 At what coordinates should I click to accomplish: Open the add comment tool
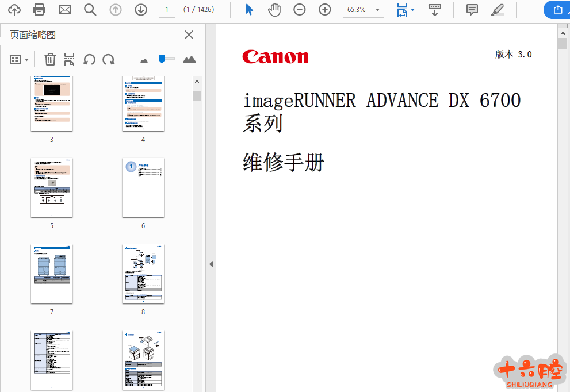[472, 10]
